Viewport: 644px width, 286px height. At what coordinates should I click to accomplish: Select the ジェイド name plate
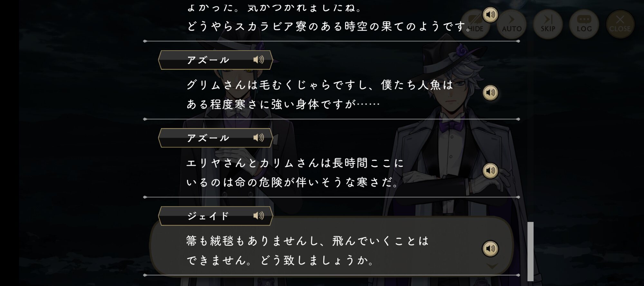point(215,216)
